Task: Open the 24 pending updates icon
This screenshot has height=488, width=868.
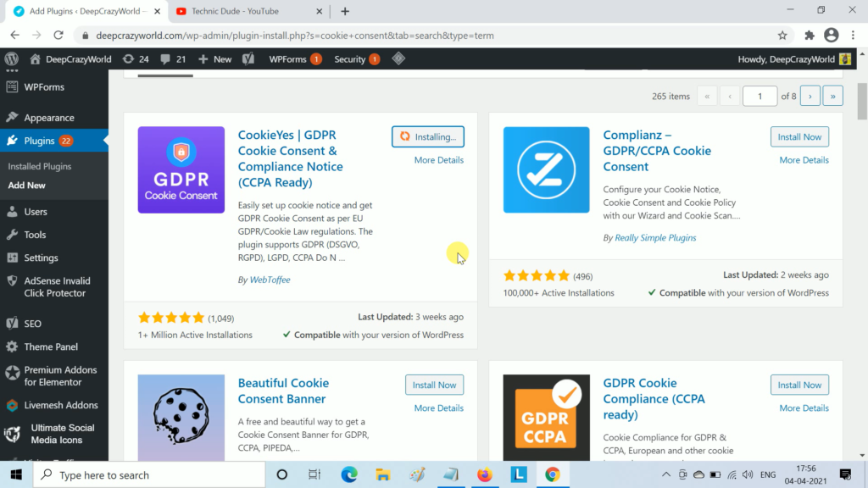Action: coord(136,59)
